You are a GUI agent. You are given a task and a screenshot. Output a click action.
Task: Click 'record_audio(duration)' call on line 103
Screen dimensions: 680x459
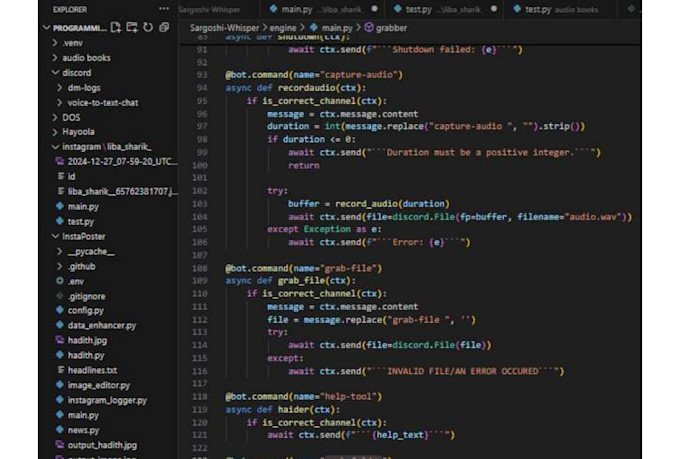click(392, 203)
